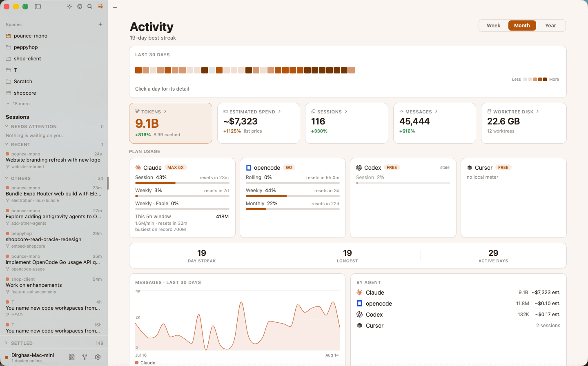
Task: Open Explore adding antigravity agents session
Action: pyautogui.click(x=54, y=217)
